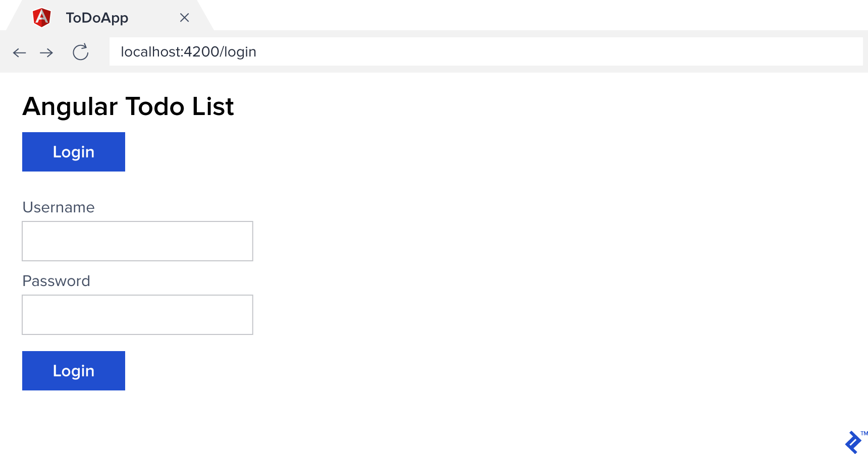Reload the page with the refresh icon
The width and height of the screenshot is (868, 454).
pyautogui.click(x=80, y=52)
